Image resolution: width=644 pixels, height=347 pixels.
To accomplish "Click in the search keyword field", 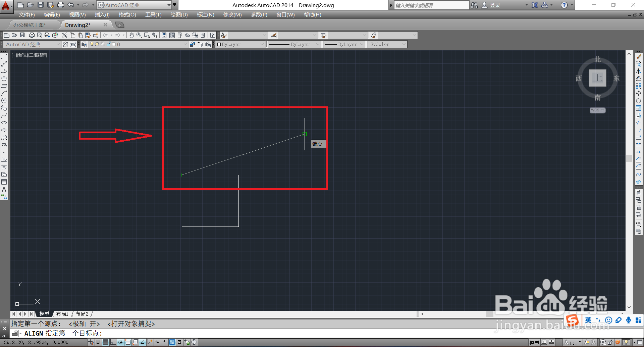I will coord(431,5).
